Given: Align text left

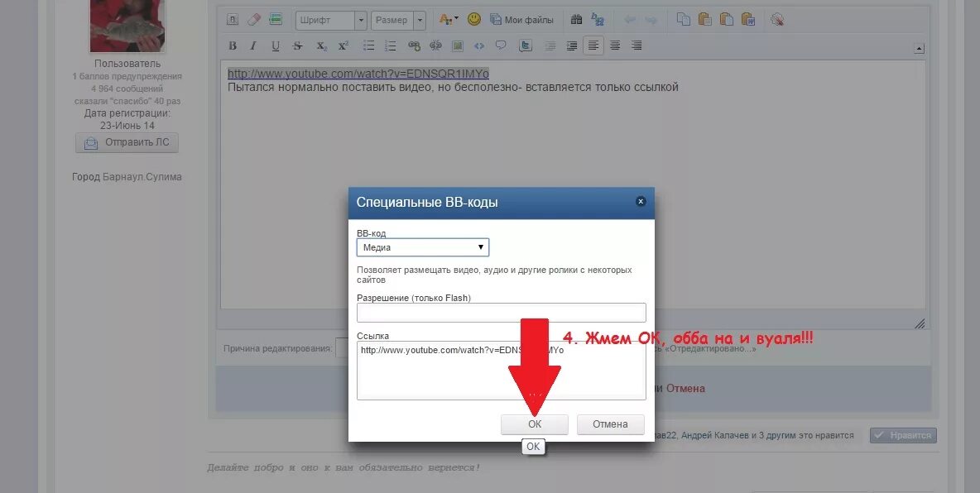Looking at the screenshot, I should tap(593, 45).
